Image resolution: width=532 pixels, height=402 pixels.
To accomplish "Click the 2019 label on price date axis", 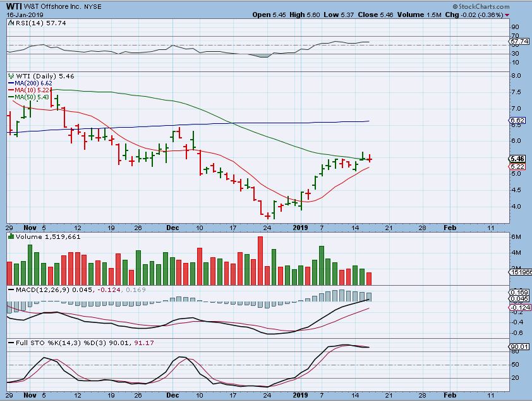I will tap(300, 228).
